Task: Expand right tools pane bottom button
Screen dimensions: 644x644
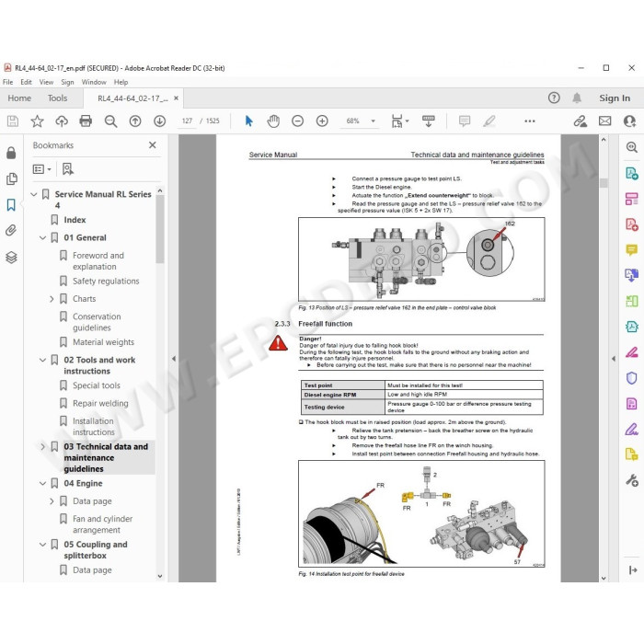Action: point(633,569)
